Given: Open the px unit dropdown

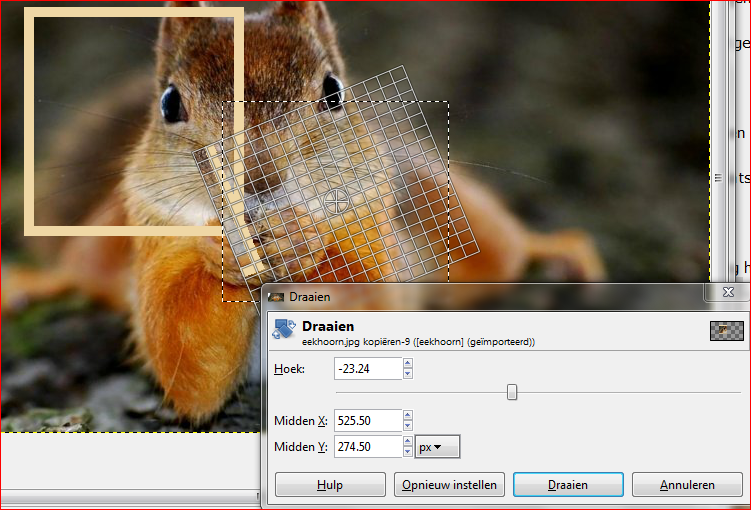Looking at the screenshot, I should point(437,447).
